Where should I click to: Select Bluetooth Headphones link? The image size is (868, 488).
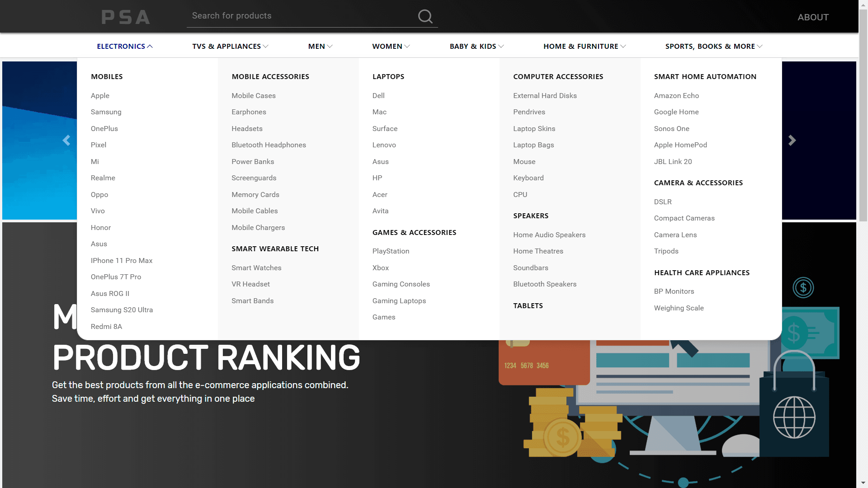[269, 145]
